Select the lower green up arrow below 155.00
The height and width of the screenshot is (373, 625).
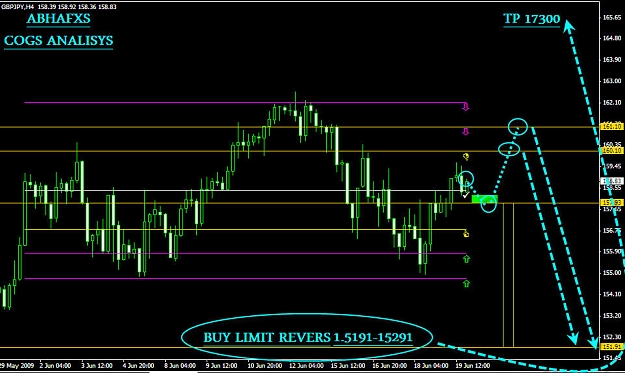coord(466,283)
